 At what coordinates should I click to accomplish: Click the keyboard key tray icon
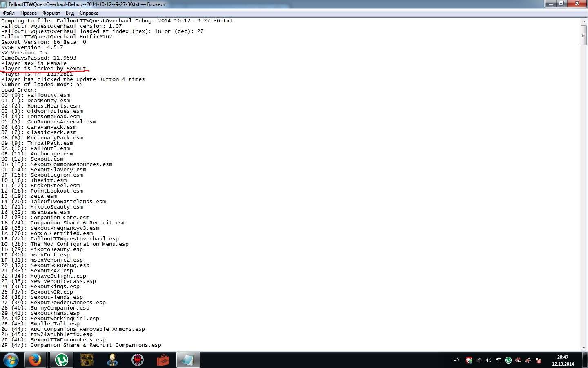(479, 360)
